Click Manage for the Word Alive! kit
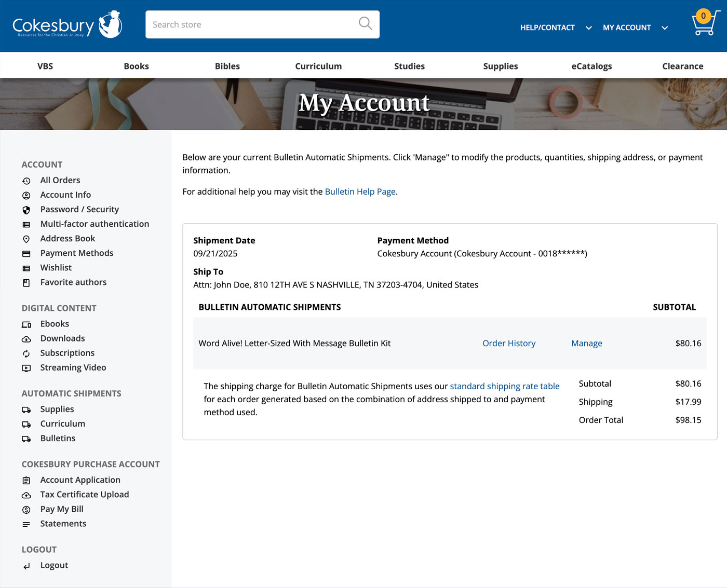Image resolution: width=727 pixels, height=588 pixels. [x=586, y=343]
